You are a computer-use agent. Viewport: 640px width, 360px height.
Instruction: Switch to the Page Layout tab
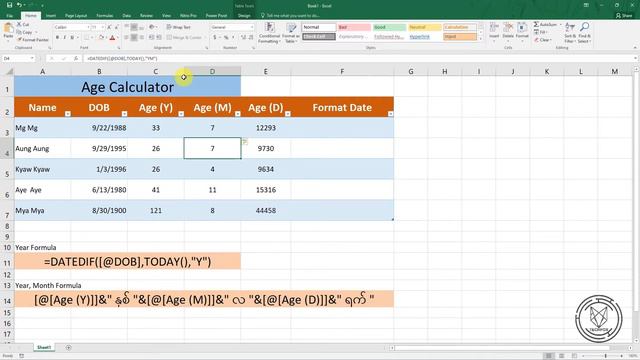pyautogui.click(x=76, y=16)
